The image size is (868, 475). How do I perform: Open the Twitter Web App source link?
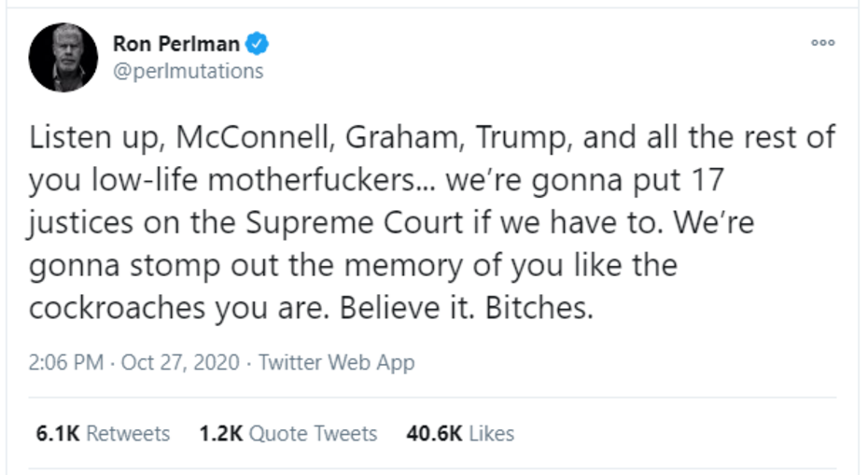(x=336, y=363)
